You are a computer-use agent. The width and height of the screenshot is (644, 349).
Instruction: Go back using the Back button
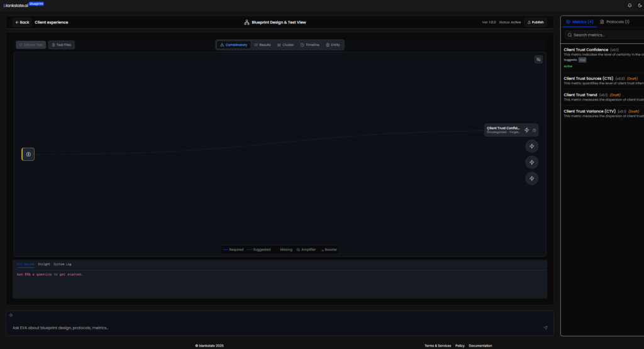pos(22,22)
